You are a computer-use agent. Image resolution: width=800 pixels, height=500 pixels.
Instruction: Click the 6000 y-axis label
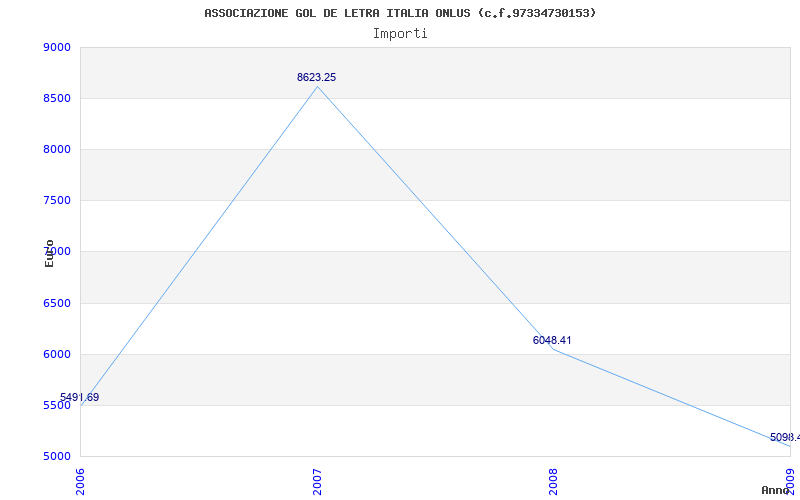pos(57,355)
